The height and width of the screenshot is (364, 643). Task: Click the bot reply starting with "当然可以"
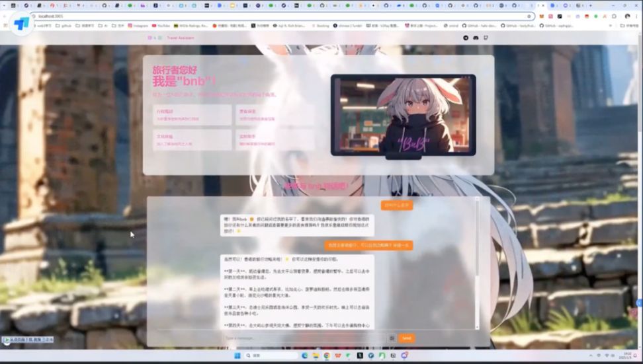[x=297, y=292]
